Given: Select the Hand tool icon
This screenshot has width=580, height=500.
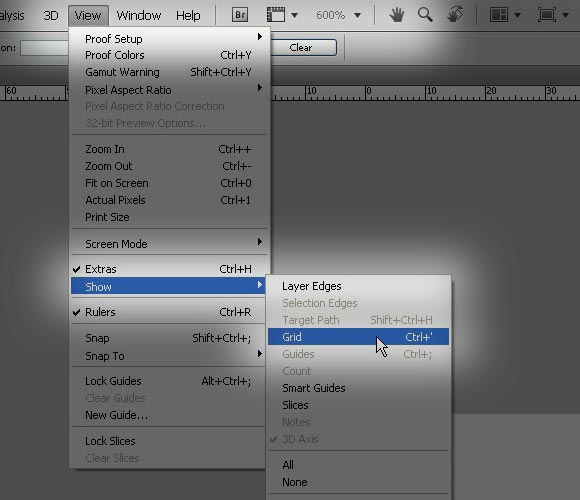Looking at the screenshot, I should (397, 15).
